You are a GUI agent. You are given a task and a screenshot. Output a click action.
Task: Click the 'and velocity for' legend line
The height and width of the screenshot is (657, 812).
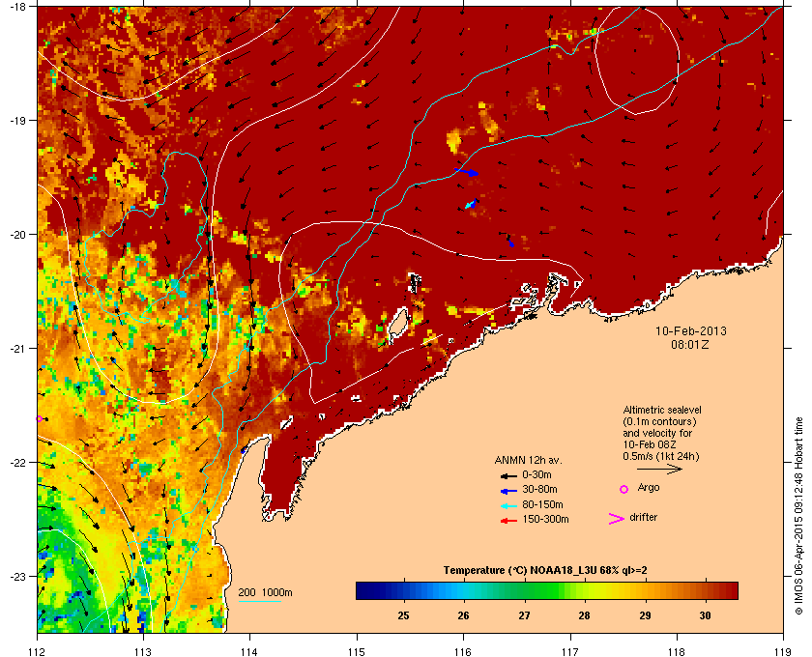coord(657,434)
